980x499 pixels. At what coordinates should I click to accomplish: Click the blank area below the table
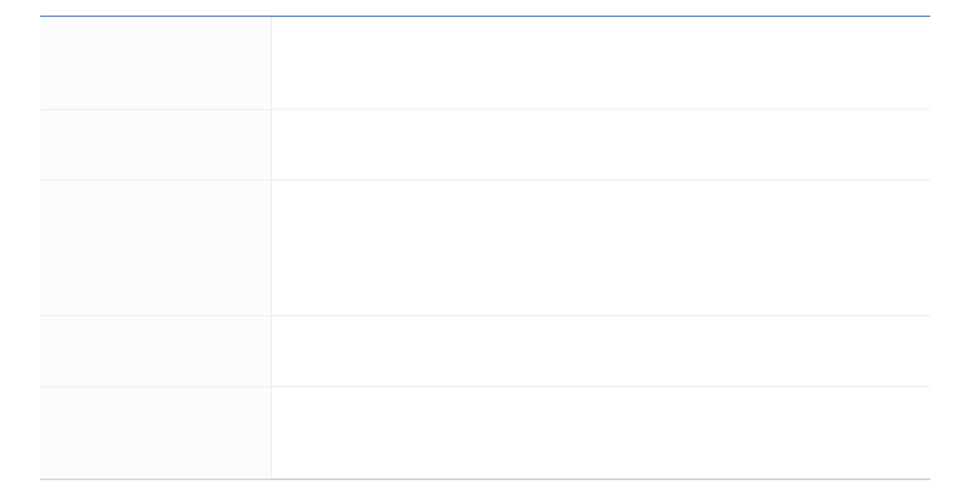click(x=490, y=489)
